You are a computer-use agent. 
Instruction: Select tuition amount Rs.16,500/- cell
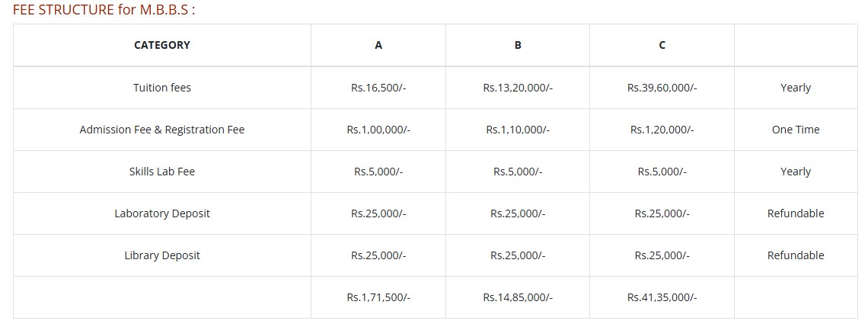378,88
